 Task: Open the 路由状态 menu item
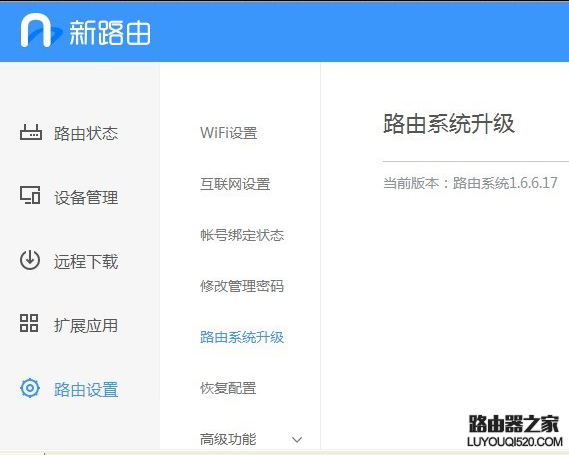[x=86, y=133]
